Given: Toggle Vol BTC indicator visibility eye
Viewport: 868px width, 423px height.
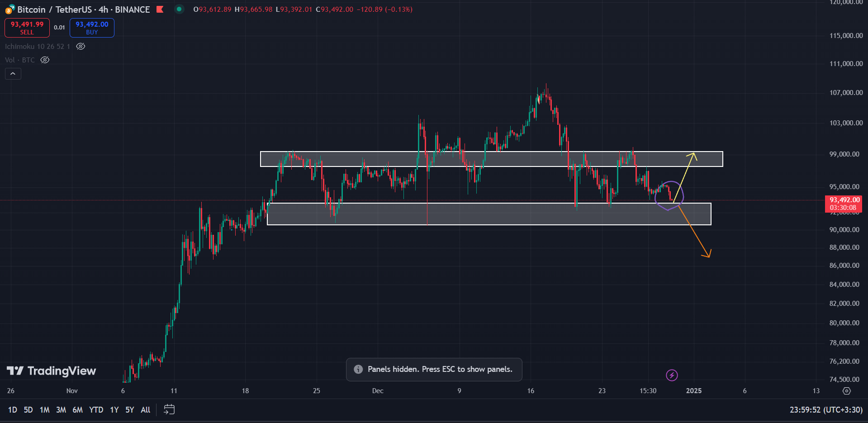Looking at the screenshot, I should (x=45, y=60).
